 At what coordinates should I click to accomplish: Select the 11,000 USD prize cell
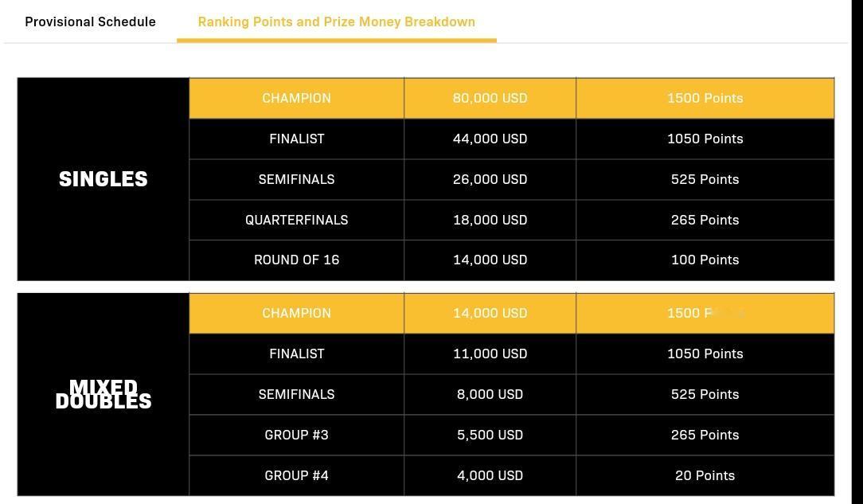tap(490, 354)
